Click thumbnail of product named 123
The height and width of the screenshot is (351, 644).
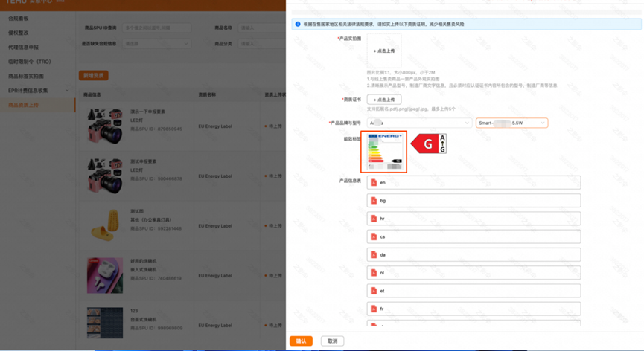(x=105, y=323)
